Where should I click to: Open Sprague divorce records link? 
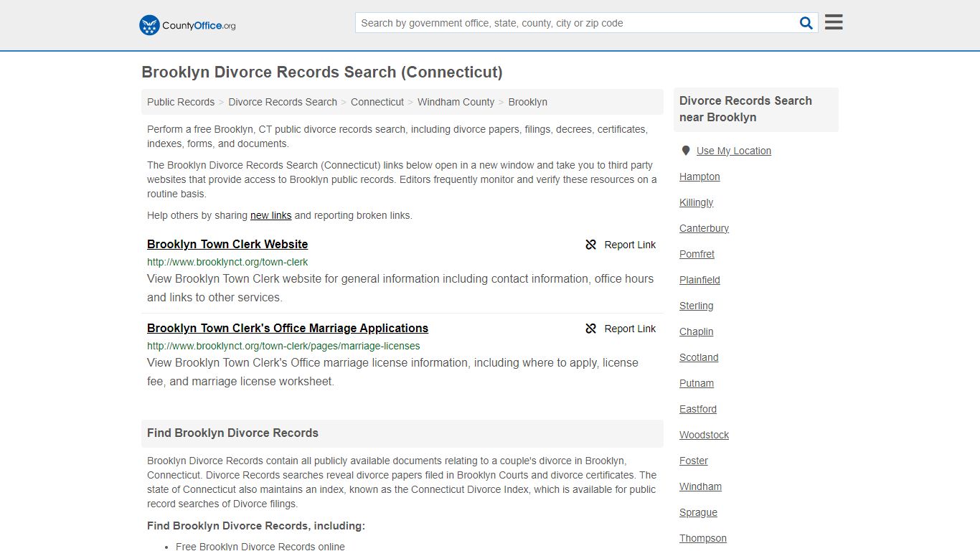click(x=698, y=512)
